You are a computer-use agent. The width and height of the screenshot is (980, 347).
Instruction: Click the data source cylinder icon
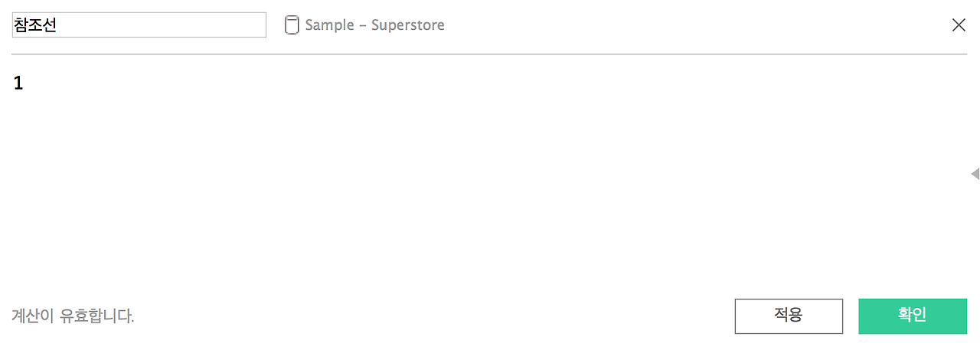click(292, 25)
